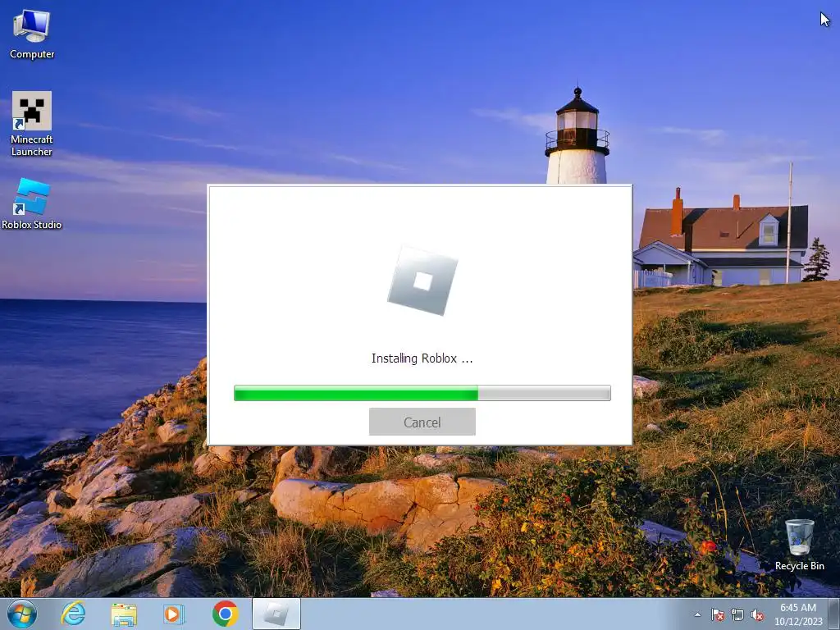Select the Recycle Bin icon
840x630 pixels.
(799, 545)
